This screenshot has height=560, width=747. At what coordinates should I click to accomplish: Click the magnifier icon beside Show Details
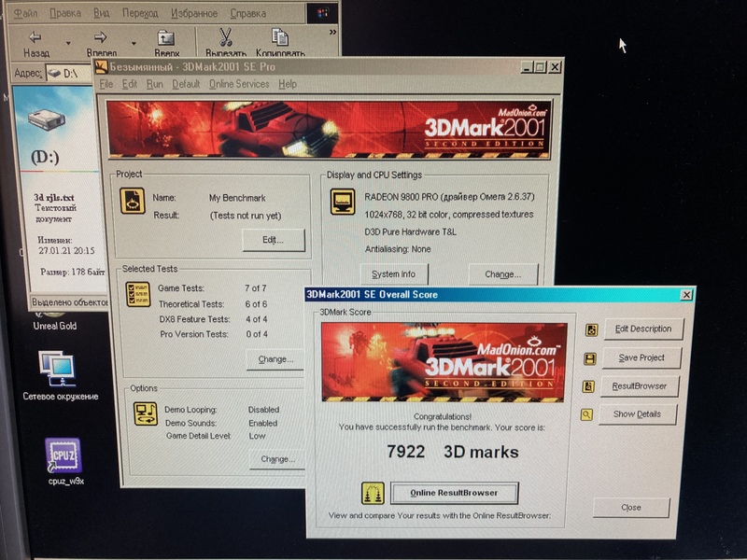pos(586,414)
